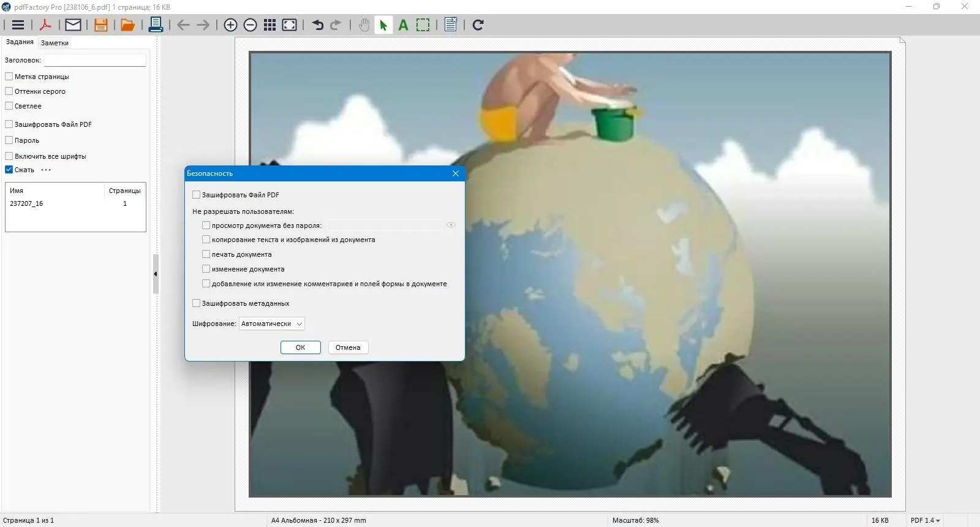The width and height of the screenshot is (980, 527).
Task: Tick the 'изменение документа' checkbox
Action: (x=206, y=269)
